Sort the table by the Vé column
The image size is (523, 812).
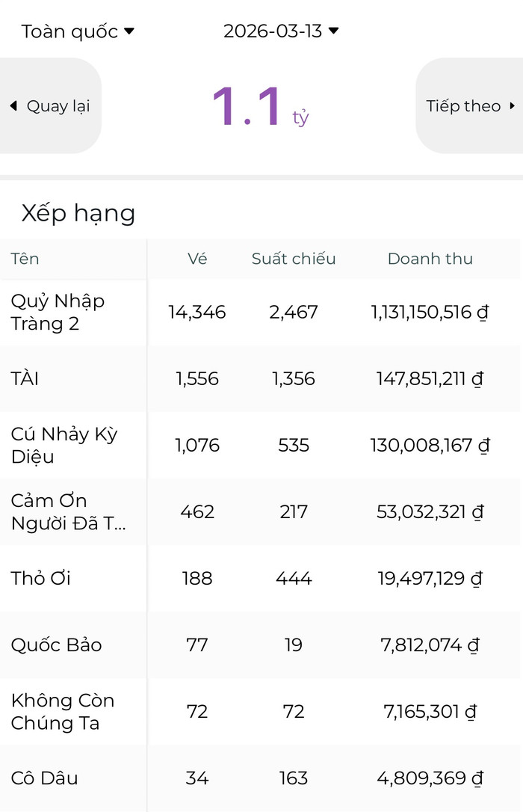tap(196, 259)
